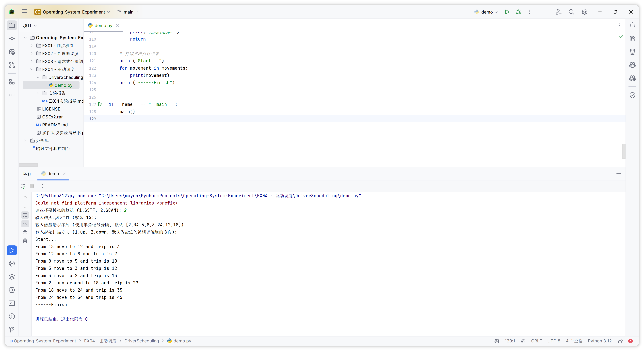Clear the run console output
644x351 pixels.
click(25, 241)
